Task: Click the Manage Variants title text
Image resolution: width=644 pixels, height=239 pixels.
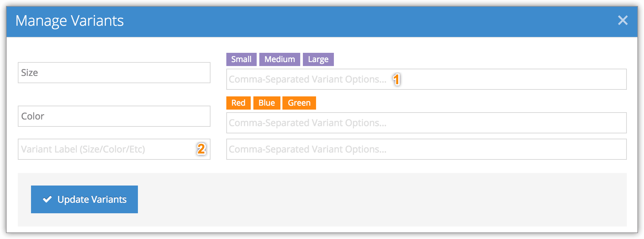Action: 70,21
